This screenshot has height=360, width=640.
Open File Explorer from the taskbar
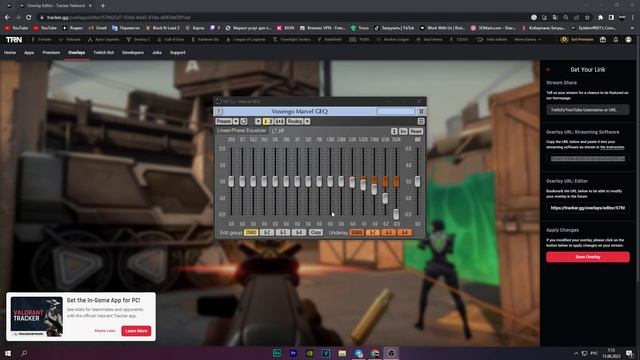click(x=342, y=353)
